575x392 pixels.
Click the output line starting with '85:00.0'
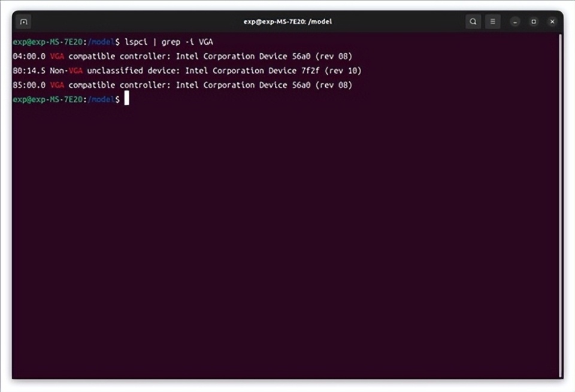pos(182,84)
